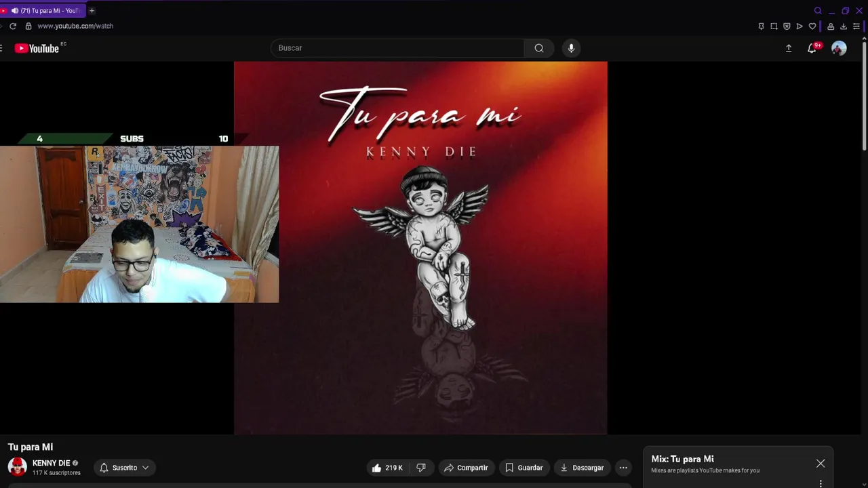Screen dimensions: 868x488
Task: Close the Mix: Tu para Mi panel
Action: tap(821, 464)
